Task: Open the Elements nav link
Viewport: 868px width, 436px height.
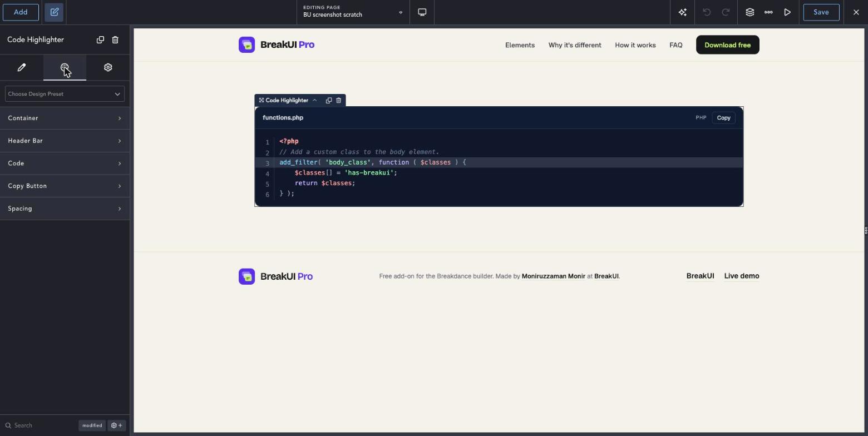Action: click(x=520, y=45)
